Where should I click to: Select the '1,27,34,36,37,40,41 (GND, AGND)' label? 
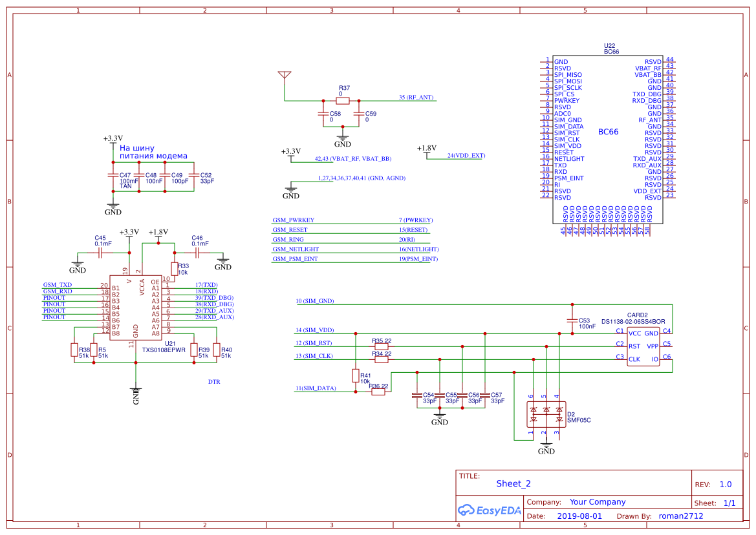(x=362, y=178)
